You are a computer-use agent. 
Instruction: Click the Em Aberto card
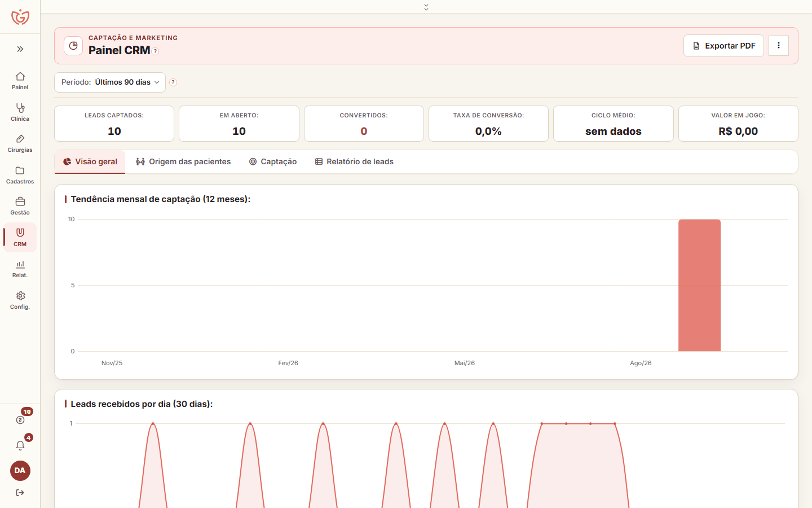[x=239, y=124]
